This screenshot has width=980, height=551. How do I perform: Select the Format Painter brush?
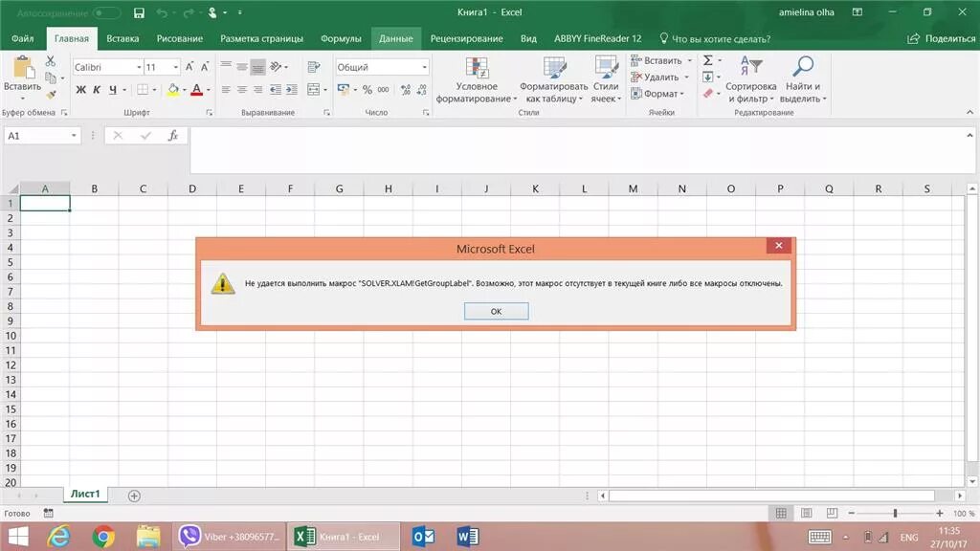point(51,95)
